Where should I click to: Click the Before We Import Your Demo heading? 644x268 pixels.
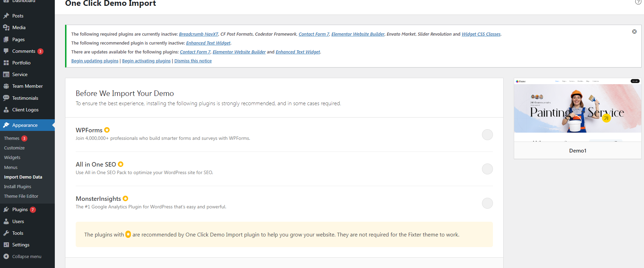tap(125, 93)
